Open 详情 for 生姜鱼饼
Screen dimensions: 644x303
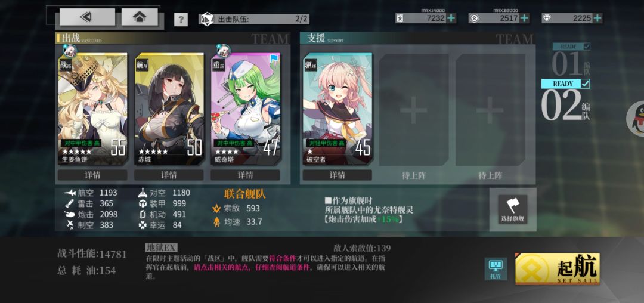click(92, 175)
